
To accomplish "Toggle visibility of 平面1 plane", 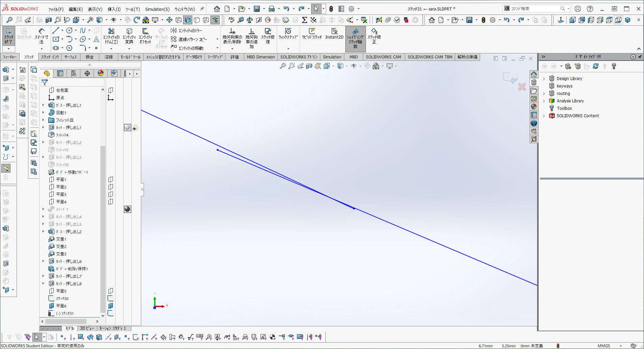I will pyautogui.click(x=110, y=179).
